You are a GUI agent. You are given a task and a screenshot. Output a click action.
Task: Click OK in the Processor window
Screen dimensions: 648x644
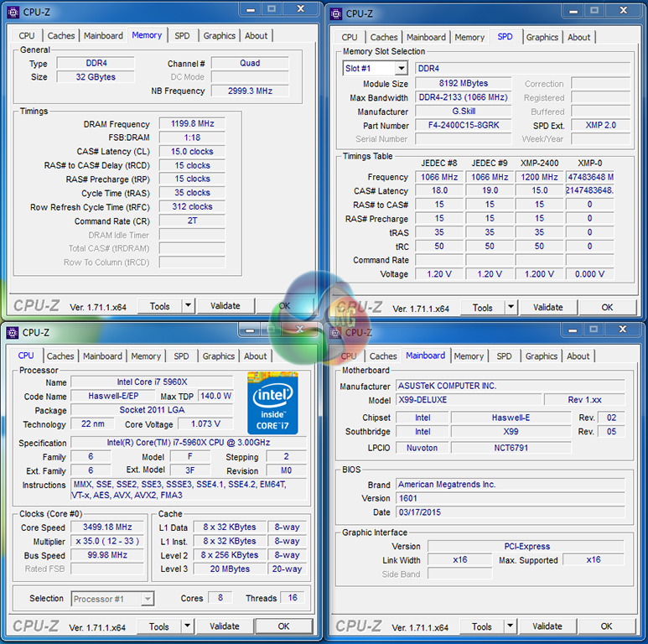click(x=283, y=626)
